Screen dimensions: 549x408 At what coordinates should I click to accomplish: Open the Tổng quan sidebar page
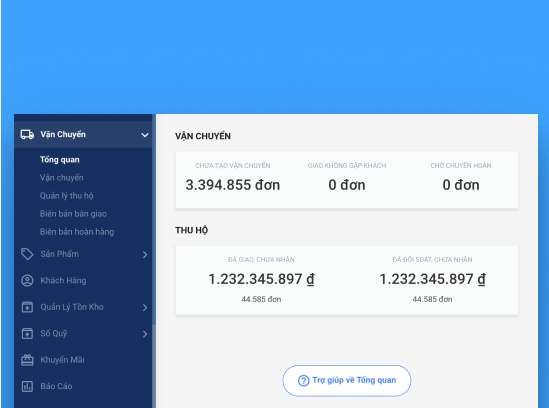coord(60,160)
